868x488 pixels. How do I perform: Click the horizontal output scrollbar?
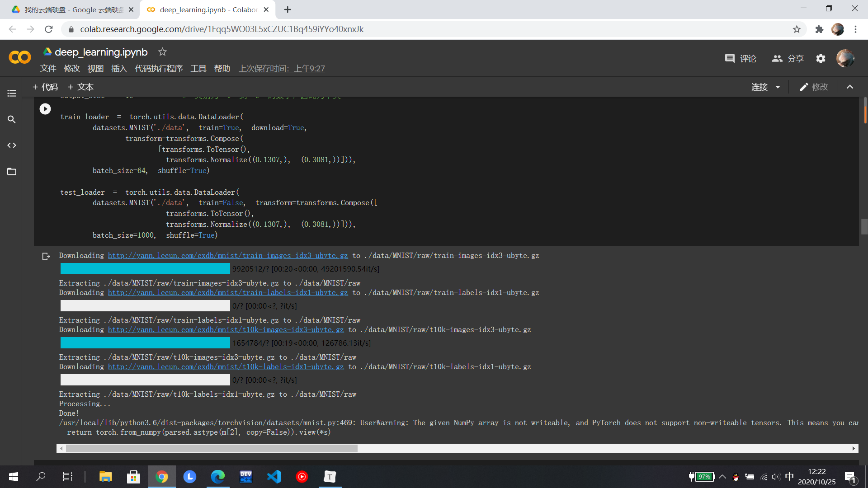(212, 449)
